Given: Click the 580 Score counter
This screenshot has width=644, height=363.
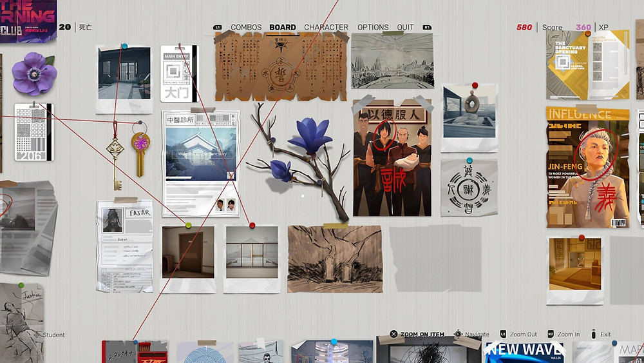Looking at the screenshot, I should pyautogui.click(x=539, y=27).
